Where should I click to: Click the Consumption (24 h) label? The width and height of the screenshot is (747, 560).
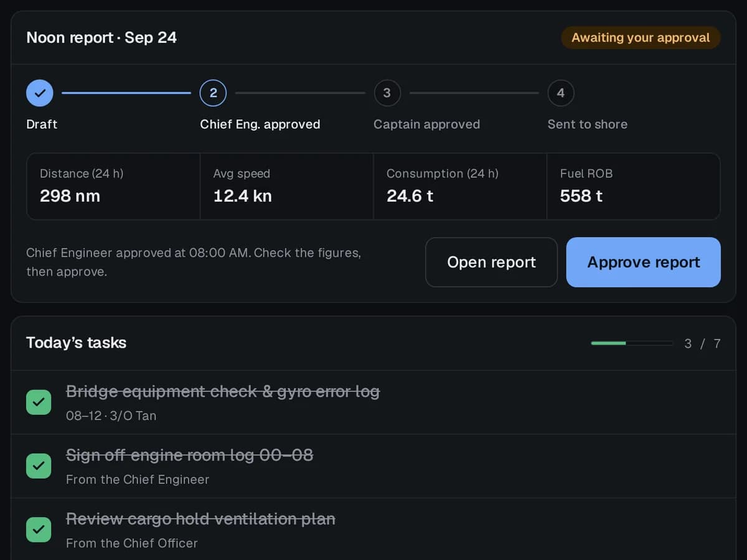(443, 174)
